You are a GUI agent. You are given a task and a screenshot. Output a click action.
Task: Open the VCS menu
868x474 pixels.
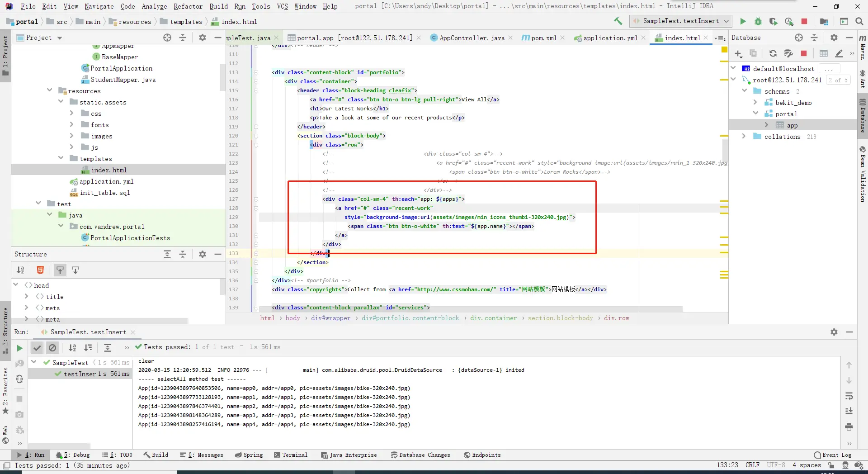pos(282,6)
